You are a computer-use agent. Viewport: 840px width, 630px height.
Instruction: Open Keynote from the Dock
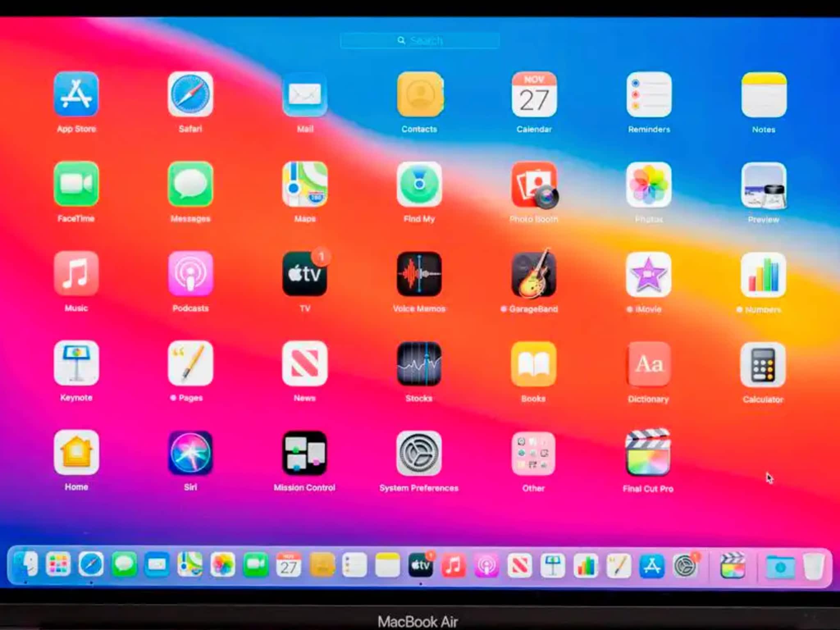pyautogui.click(x=553, y=566)
